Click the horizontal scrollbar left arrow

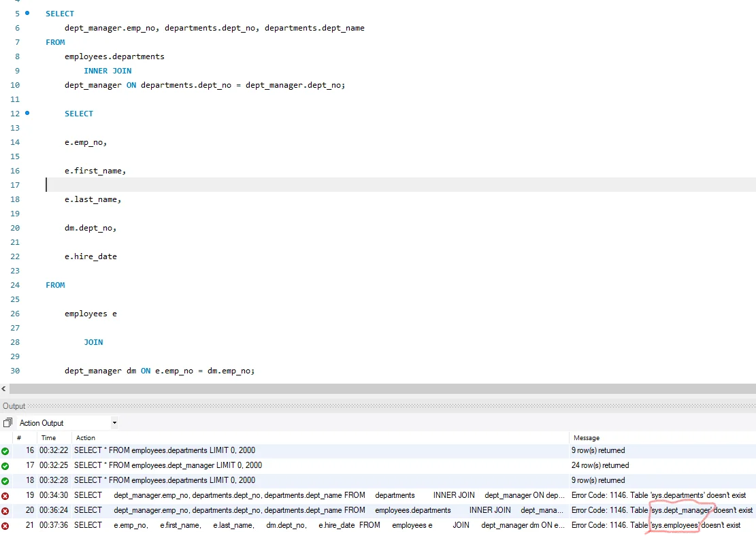4,389
